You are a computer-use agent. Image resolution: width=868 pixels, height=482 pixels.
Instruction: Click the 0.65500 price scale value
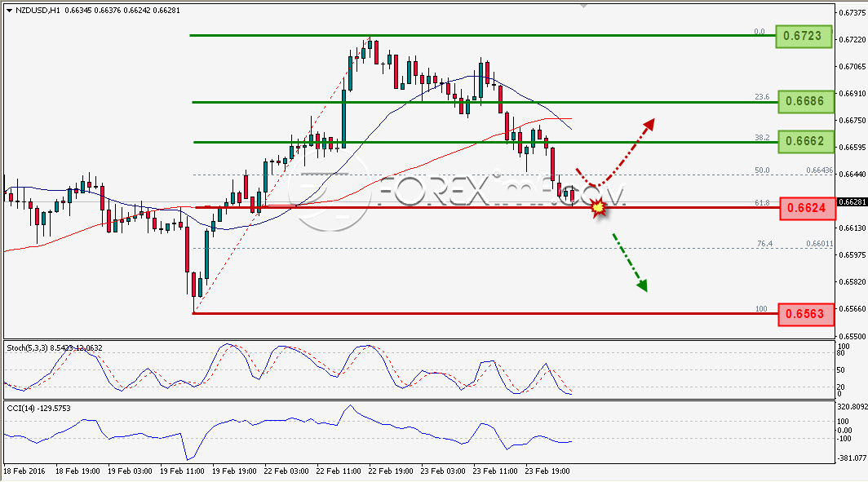point(852,336)
